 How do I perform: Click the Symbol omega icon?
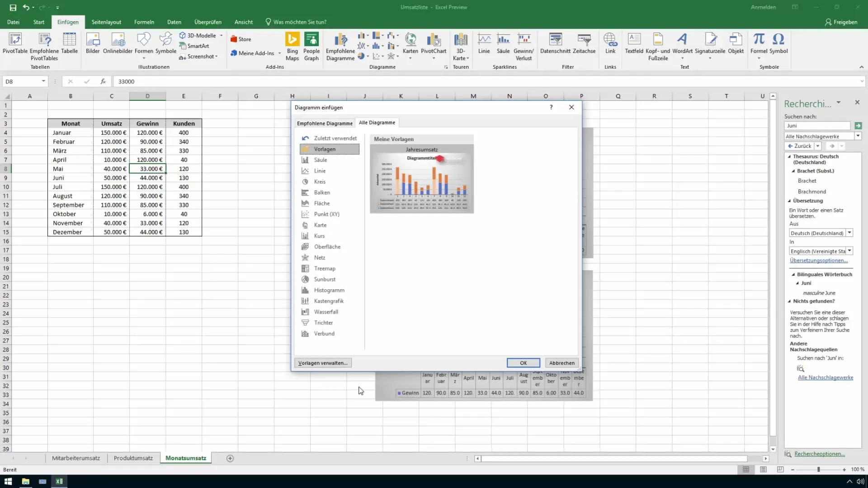778,43
